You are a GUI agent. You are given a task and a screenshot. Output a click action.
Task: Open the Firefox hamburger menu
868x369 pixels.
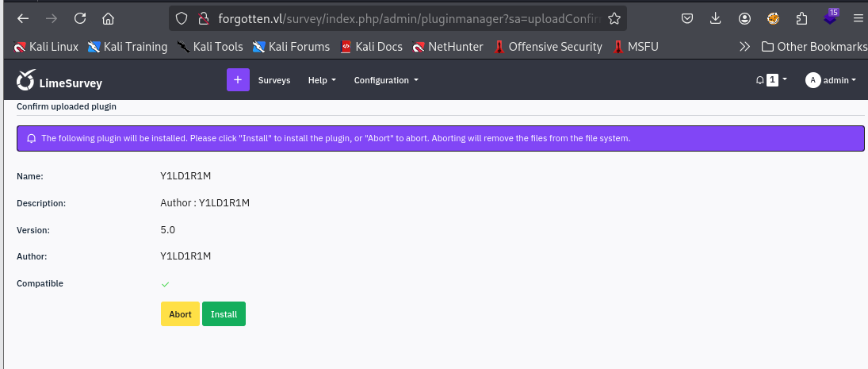pyautogui.click(x=858, y=19)
